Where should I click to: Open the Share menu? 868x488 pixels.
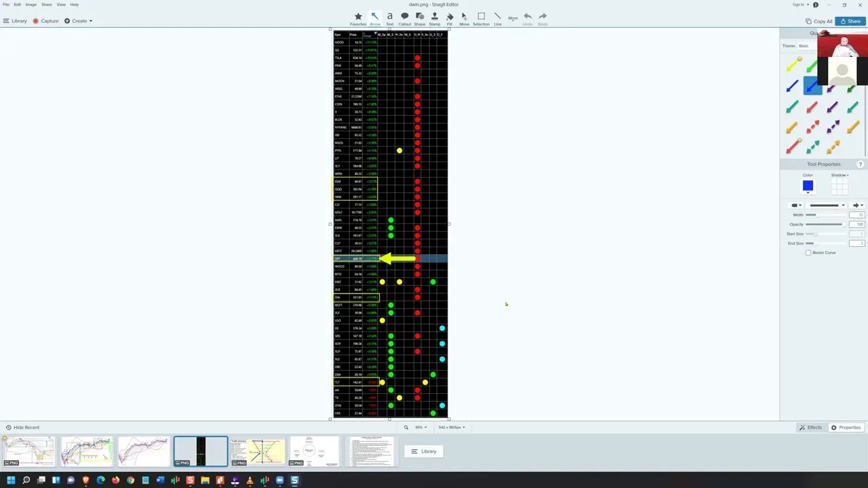click(47, 5)
